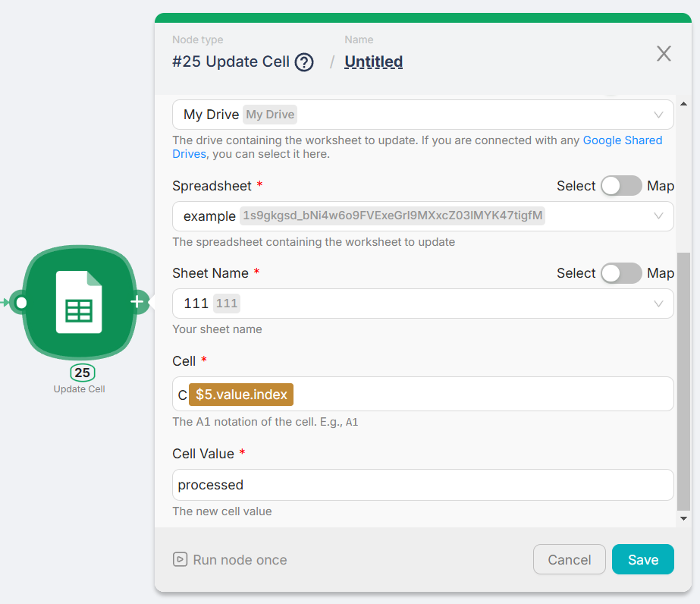This screenshot has width=700, height=604.
Task: Open the My Drive dropdown
Action: pyautogui.click(x=422, y=115)
